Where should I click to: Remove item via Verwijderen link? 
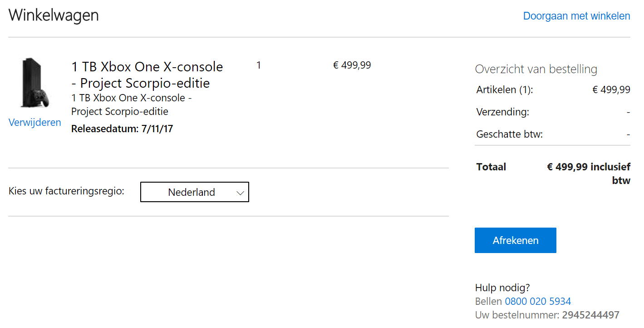[34, 123]
